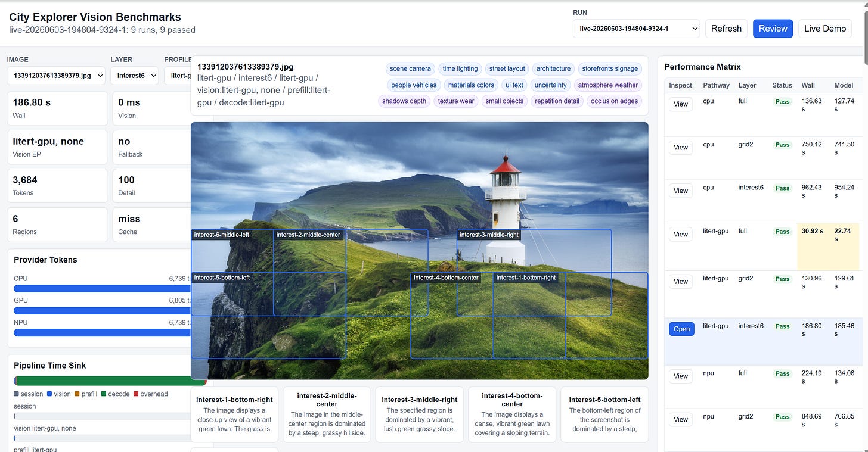868x452 pixels.
Task: Select the texture wear tag
Action: tap(456, 101)
